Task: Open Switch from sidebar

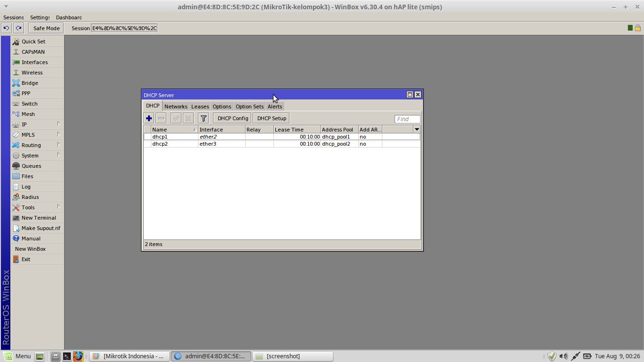Action: [x=37, y=104]
